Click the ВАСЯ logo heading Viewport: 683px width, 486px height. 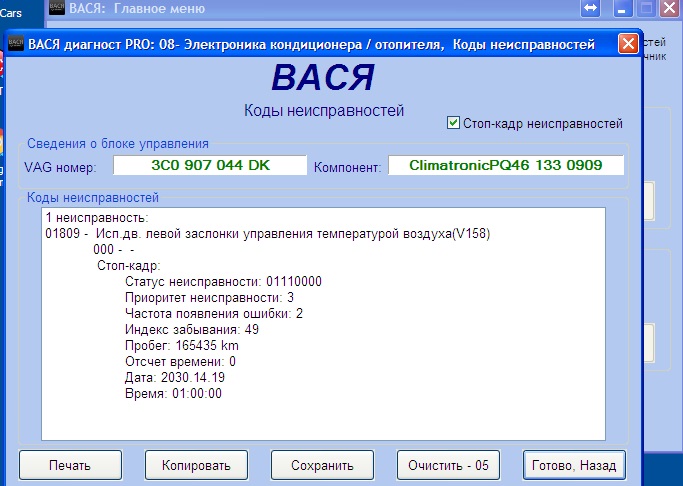pyautogui.click(x=323, y=78)
